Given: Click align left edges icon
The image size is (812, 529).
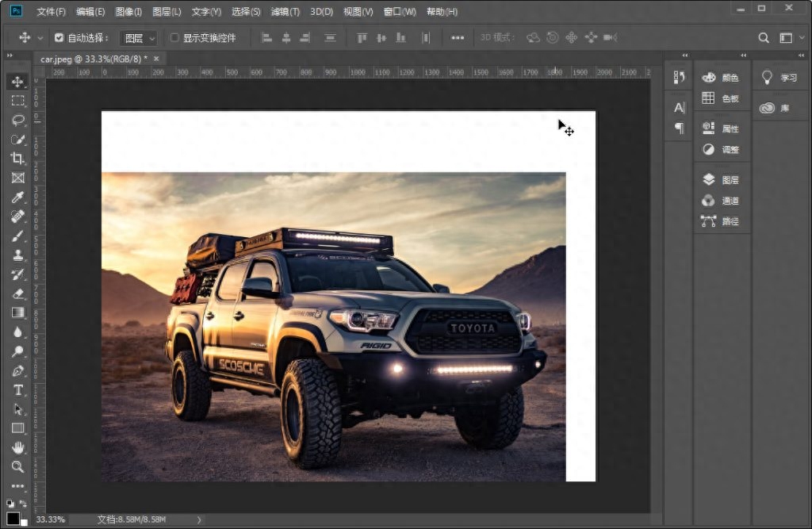Looking at the screenshot, I should click(x=266, y=37).
